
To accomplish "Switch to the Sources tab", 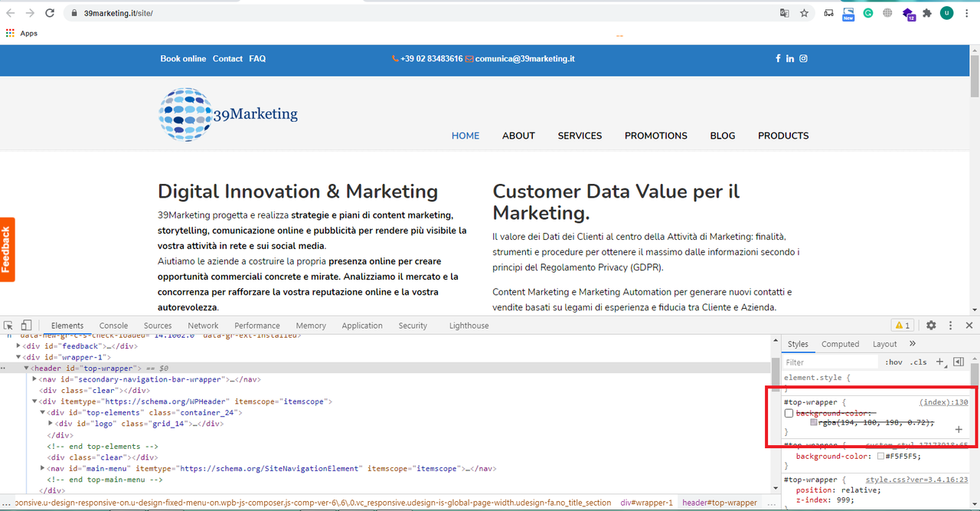I will 158,326.
